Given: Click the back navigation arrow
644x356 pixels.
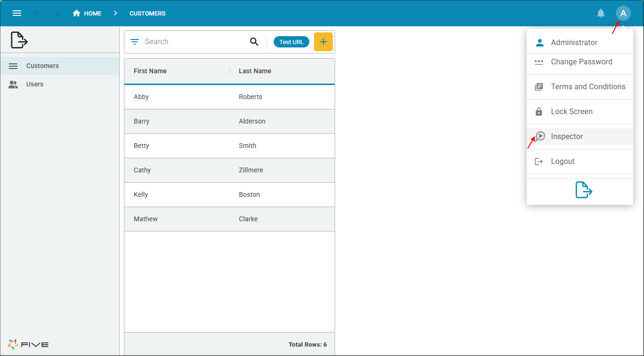Looking at the screenshot, I should [x=38, y=13].
